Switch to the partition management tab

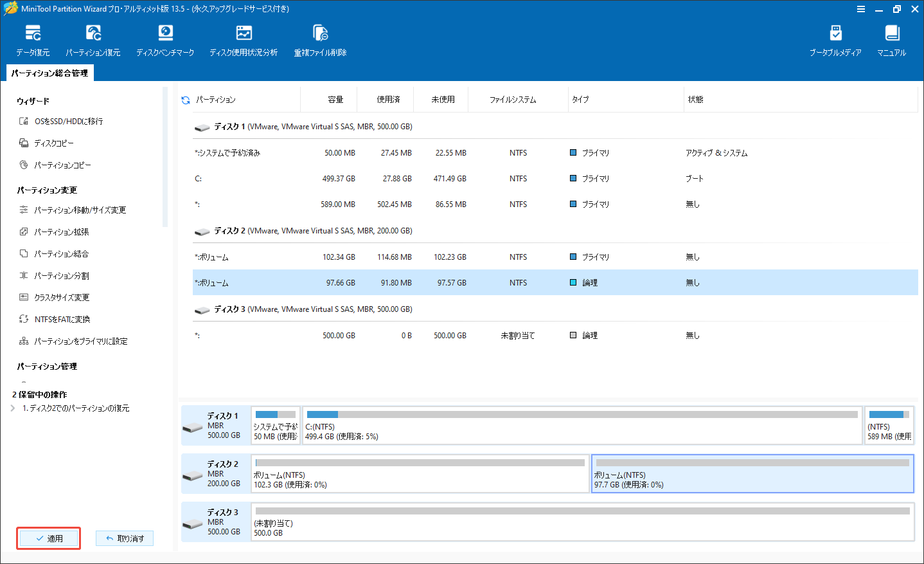click(49, 73)
